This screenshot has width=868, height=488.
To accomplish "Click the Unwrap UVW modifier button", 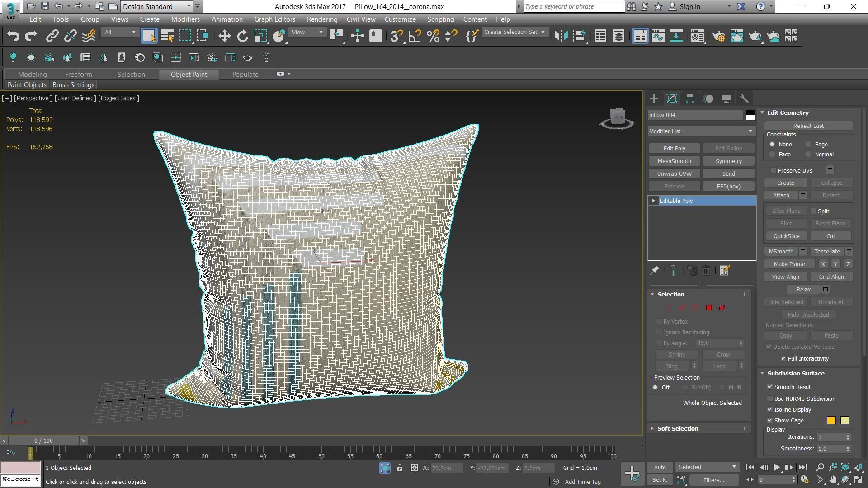I will [674, 174].
